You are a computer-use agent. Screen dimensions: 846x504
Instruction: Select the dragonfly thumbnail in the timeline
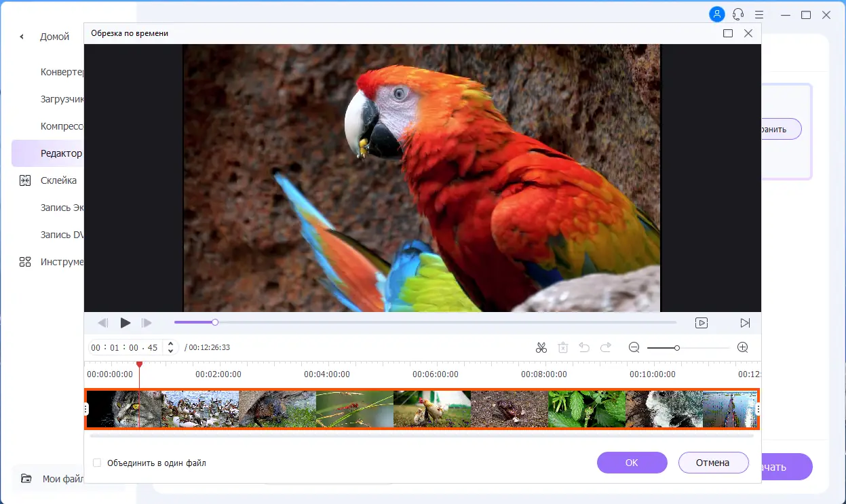(x=355, y=409)
